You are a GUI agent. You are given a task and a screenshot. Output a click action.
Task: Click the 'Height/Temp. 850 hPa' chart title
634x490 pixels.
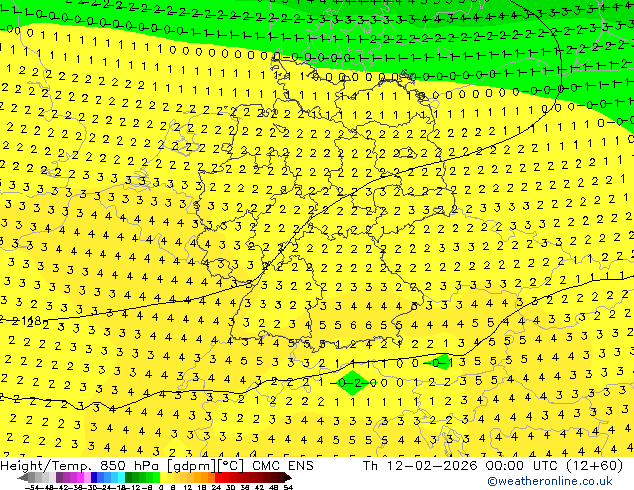[x=80, y=466]
